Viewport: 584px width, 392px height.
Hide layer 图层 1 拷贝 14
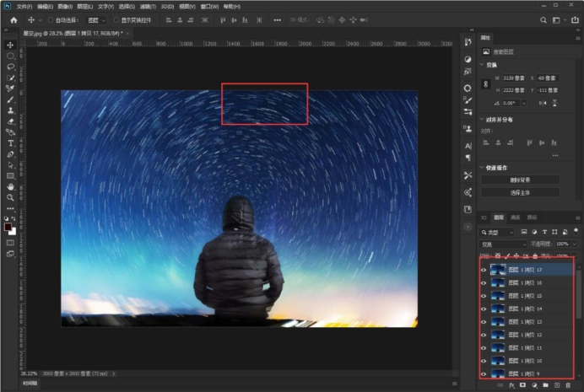pos(484,309)
